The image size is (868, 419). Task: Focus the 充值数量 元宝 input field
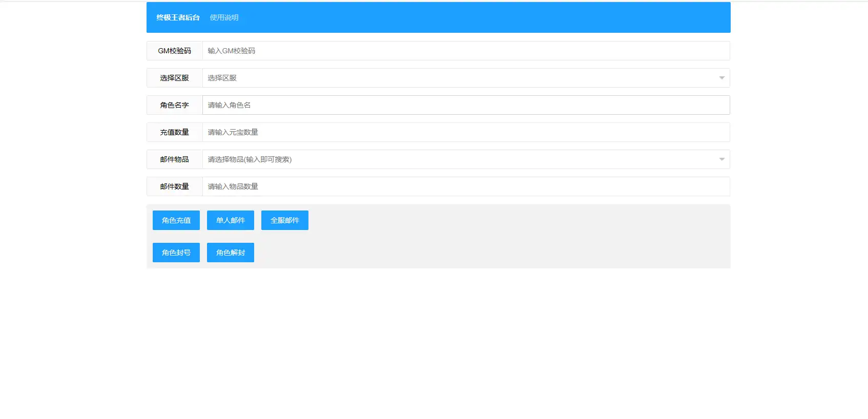(x=466, y=132)
